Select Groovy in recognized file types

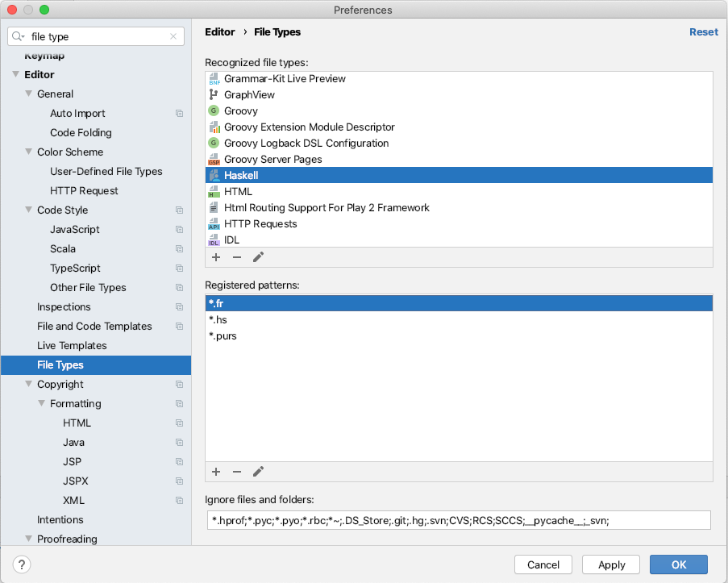pyautogui.click(x=241, y=111)
